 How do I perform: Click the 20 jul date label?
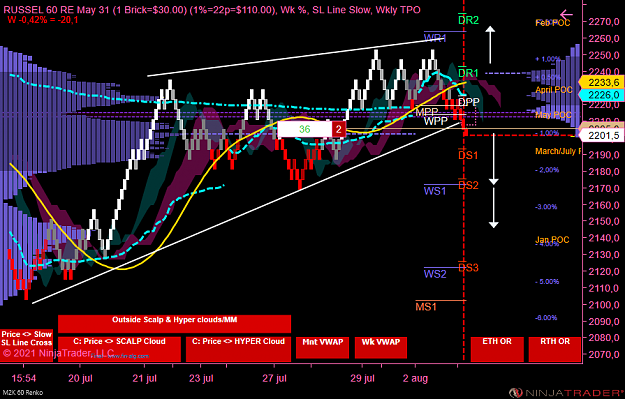pos(80,378)
